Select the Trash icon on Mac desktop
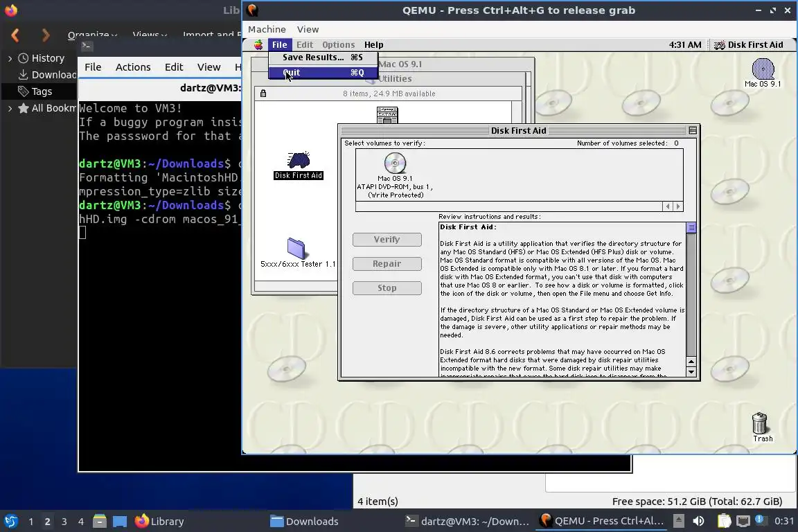Image resolution: width=798 pixels, height=532 pixels. 762,427
